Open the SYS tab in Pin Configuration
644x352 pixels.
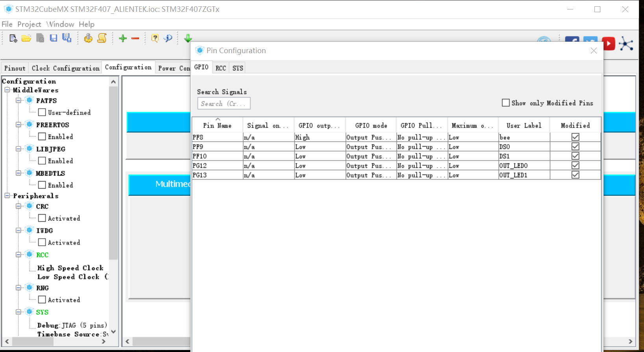click(238, 68)
